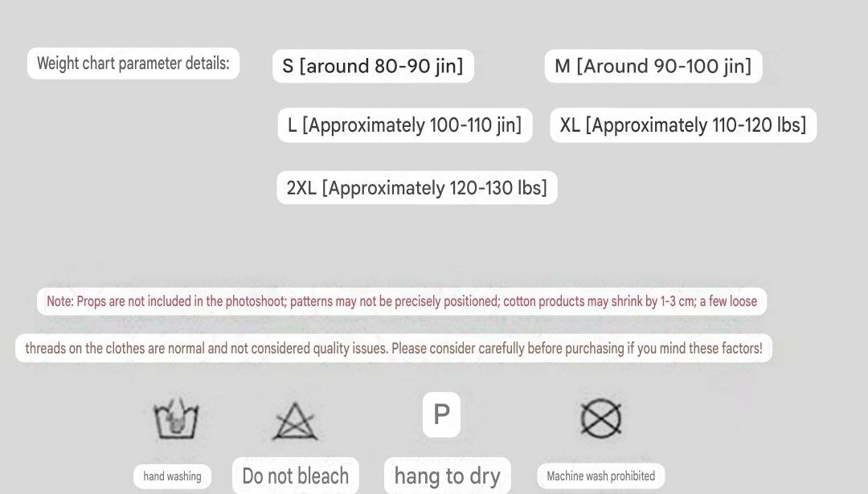Viewport: 868px width, 494px height.
Task: Pick size XL approximately 110-120 lbs
Action: pyautogui.click(x=682, y=125)
